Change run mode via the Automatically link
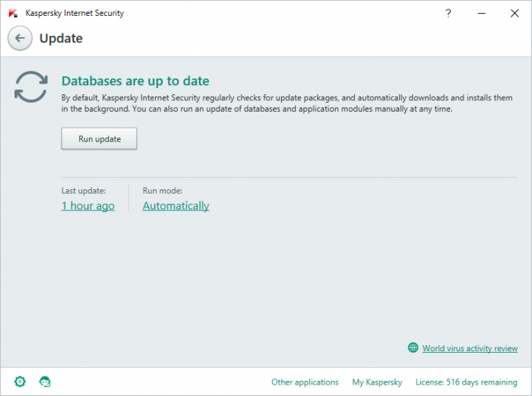Image resolution: width=532 pixels, height=396 pixels. pyautogui.click(x=176, y=206)
